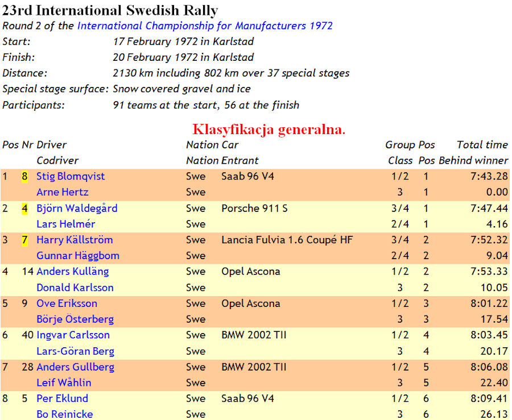Click the Klasyfikacja generalna heading

269,130
